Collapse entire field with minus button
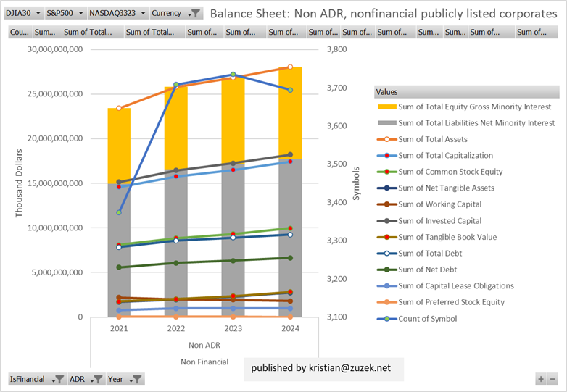The width and height of the screenshot is (567, 392). point(552,379)
